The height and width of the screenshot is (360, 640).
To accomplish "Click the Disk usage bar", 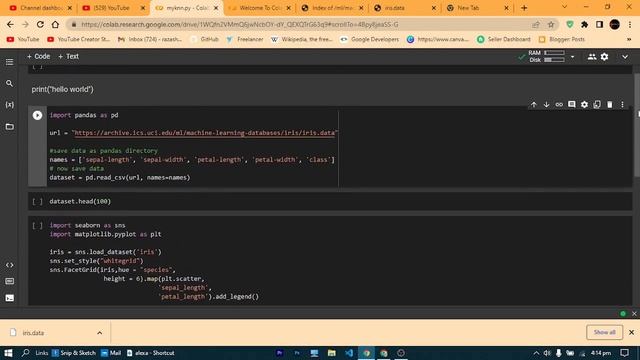I will [x=554, y=60].
